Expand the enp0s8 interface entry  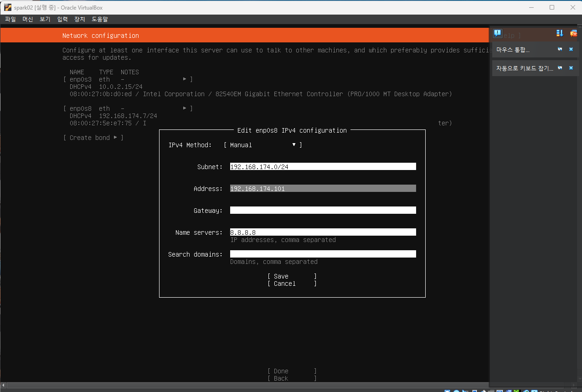128,108
